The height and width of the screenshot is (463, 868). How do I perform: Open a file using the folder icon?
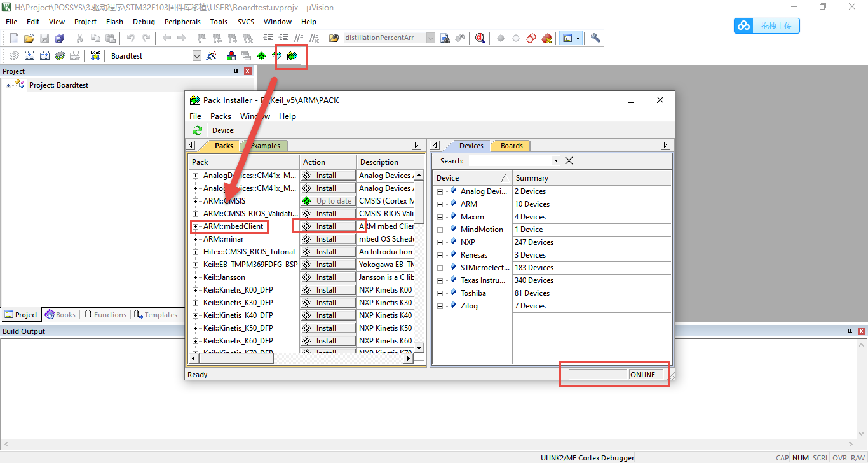tap(29, 38)
